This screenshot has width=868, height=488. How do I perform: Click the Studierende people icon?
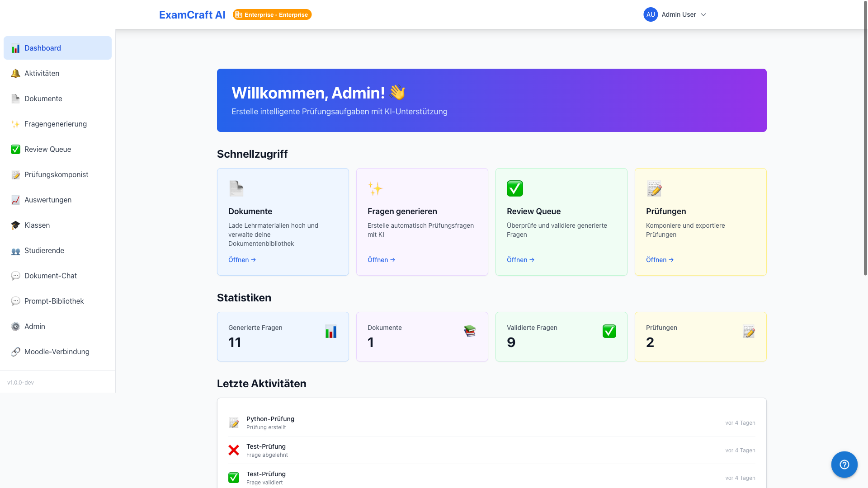pyautogui.click(x=15, y=251)
